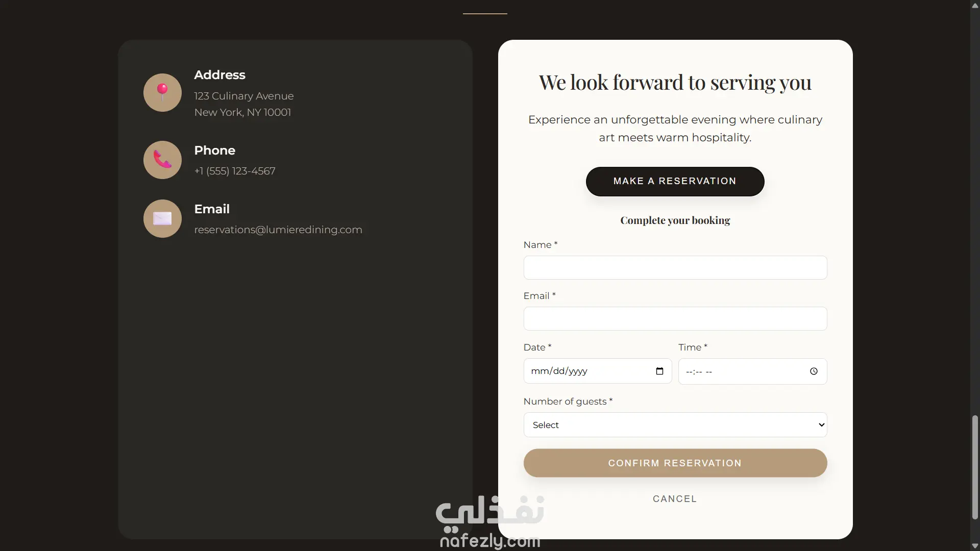Image resolution: width=980 pixels, height=551 pixels.
Task: Click the address map pin icon
Action: (x=162, y=92)
